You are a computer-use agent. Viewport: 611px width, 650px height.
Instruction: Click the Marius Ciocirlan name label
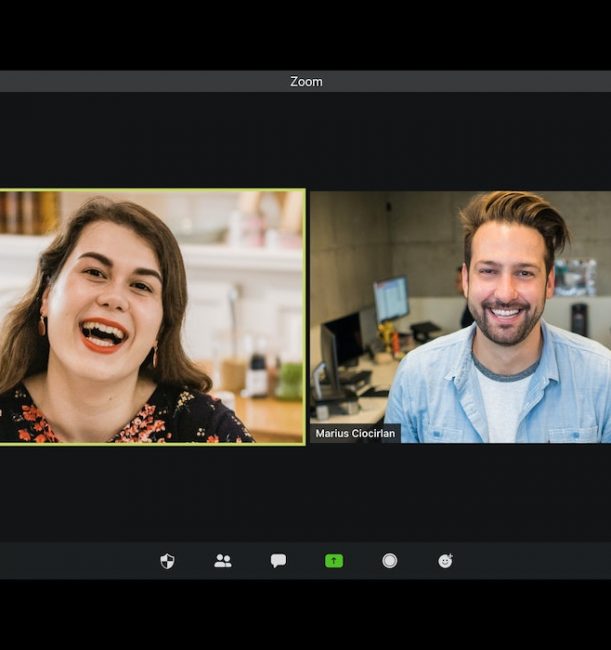pos(355,433)
